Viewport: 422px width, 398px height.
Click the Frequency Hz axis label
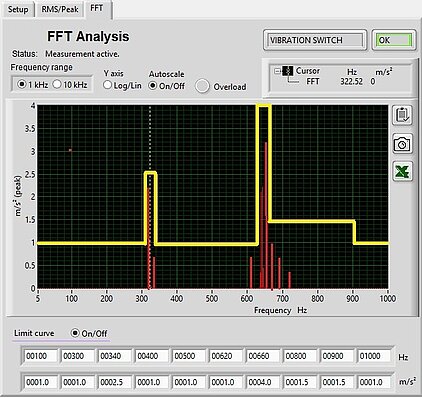click(280, 310)
